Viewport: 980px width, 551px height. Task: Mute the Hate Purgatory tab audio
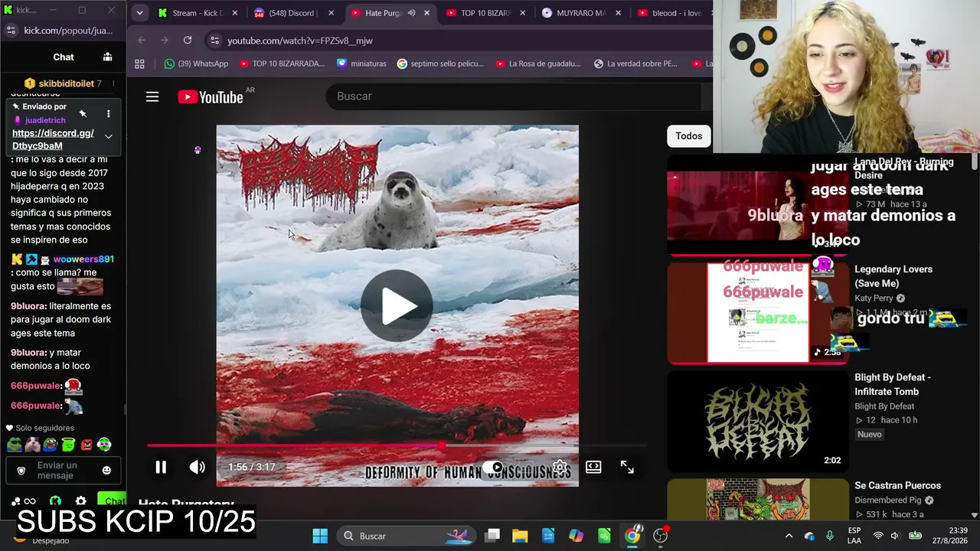tap(411, 13)
